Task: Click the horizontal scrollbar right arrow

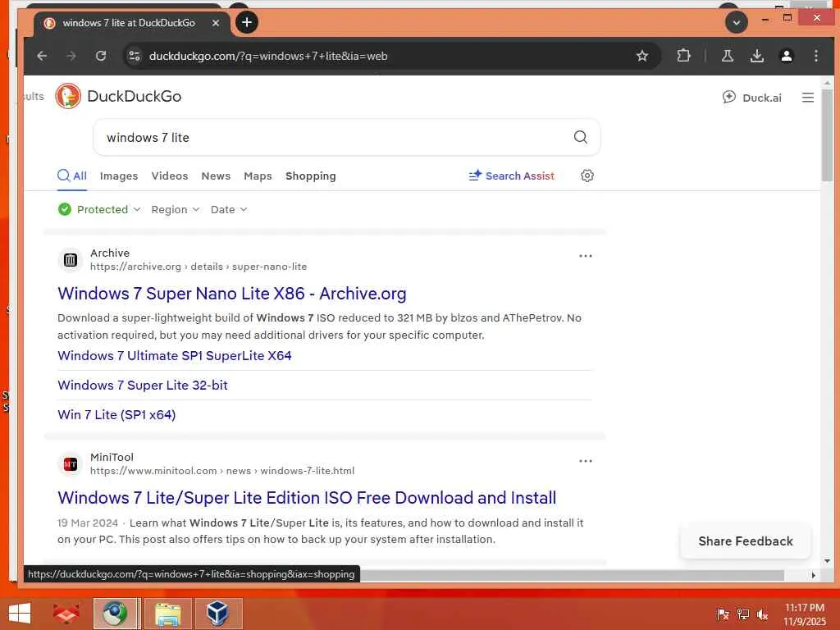Action: pos(813,575)
